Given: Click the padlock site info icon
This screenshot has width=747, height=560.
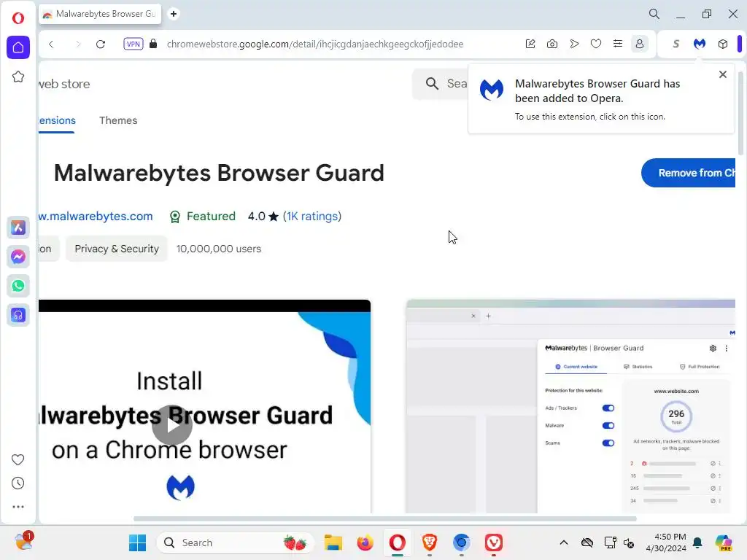Looking at the screenshot, I should (153, 44).
